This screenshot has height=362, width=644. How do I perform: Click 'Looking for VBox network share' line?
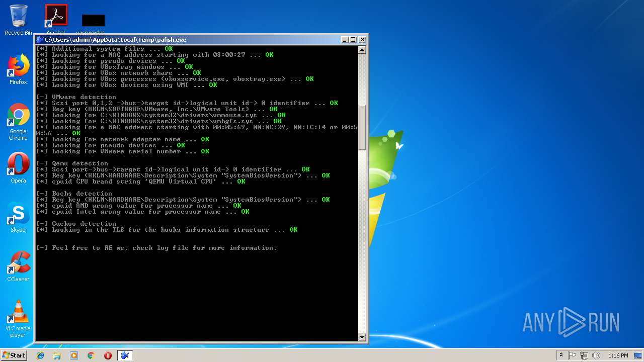118,73
